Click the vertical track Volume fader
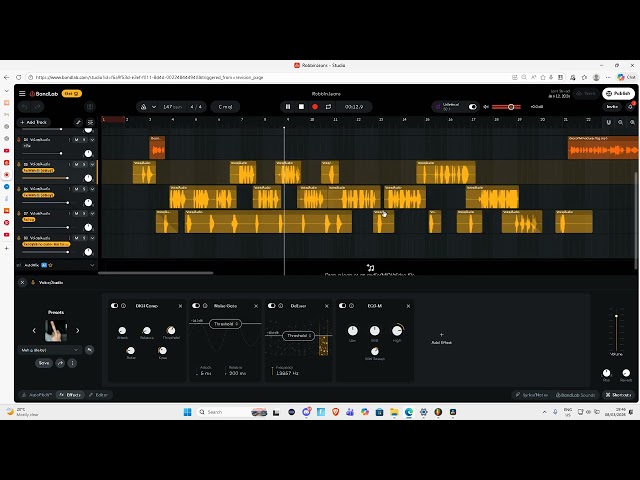This screenshot has width=640, height=480. pyautogui.click(x=616, y=333)
